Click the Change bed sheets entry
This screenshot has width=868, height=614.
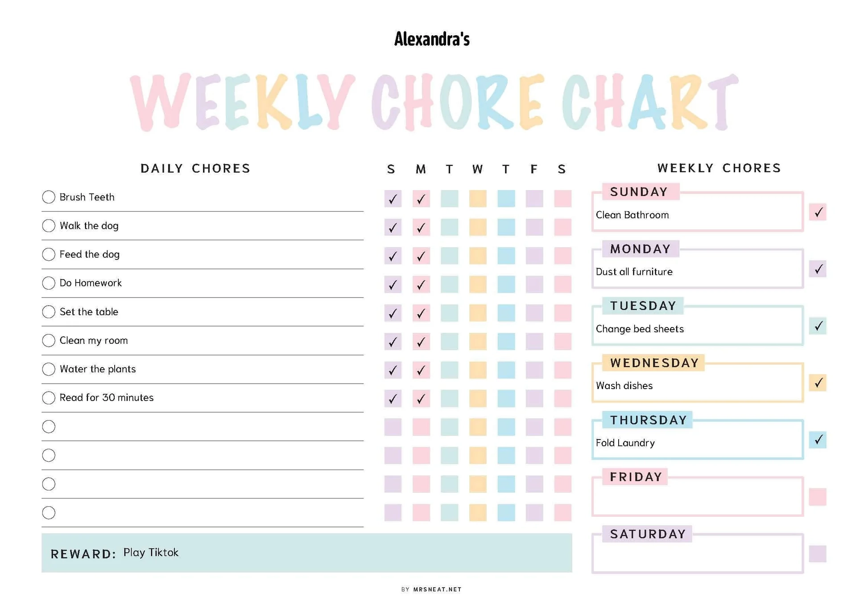(640, 329)
